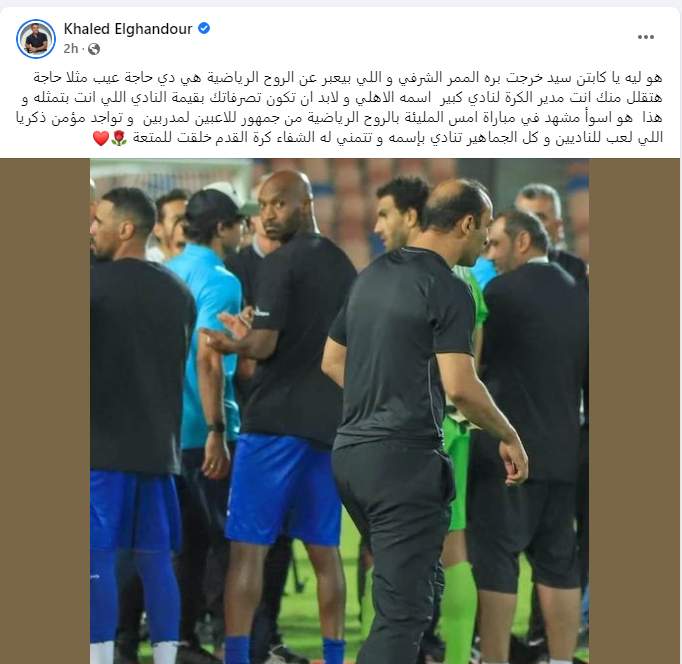
Task: Click Khaled Elghandour's profile picture
Action: point(36,39)
